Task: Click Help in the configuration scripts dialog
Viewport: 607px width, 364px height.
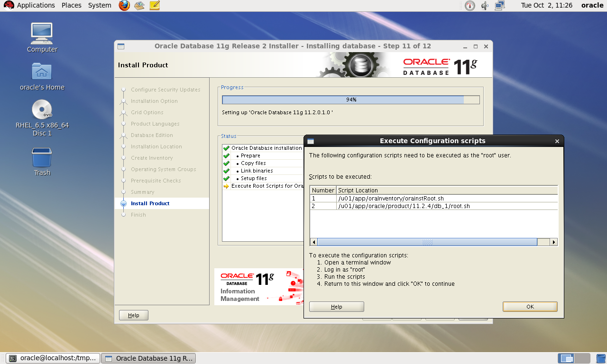Action: [x=337, y=307]
